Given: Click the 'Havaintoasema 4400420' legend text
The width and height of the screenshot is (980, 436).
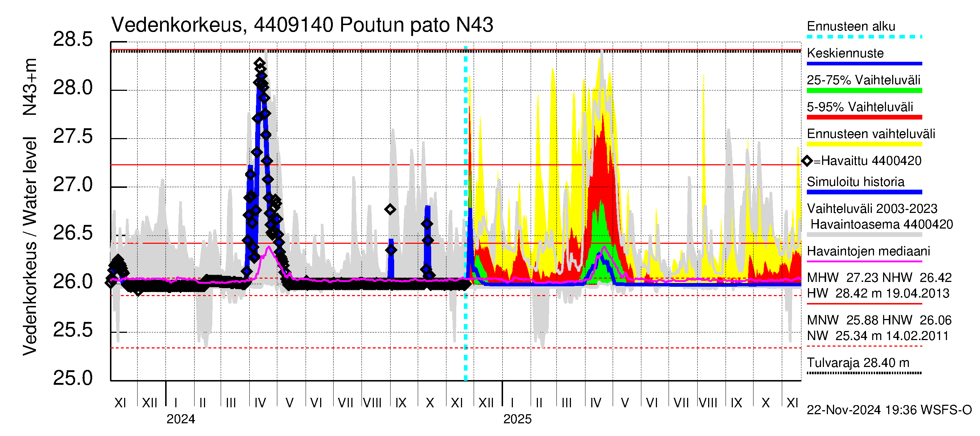Looking at the screenshot, I should pyautogui.click(x=882, y=224).
